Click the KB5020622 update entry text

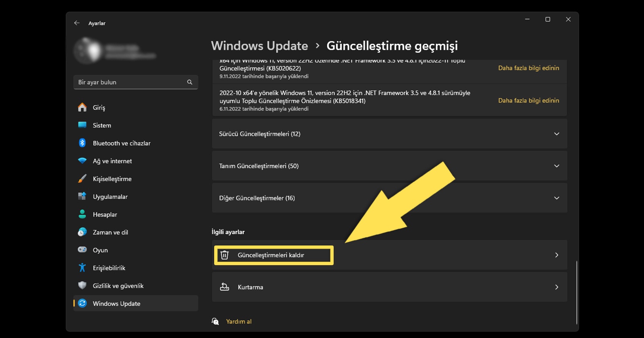342,68
